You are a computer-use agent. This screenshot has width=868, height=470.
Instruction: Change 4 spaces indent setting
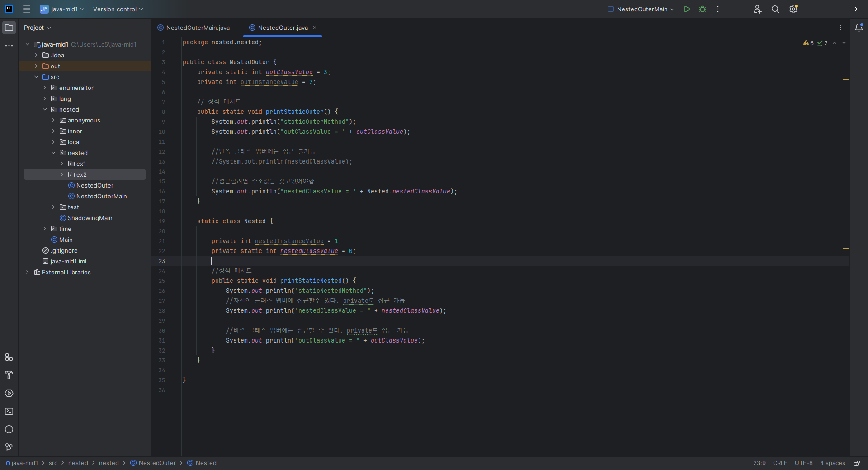[x=832, y=463]
